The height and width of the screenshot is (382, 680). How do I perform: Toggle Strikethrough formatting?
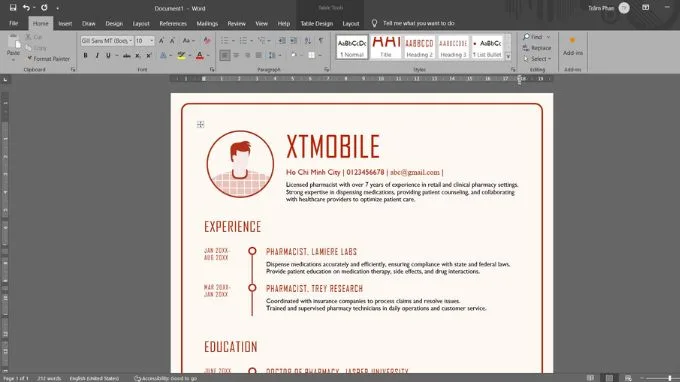[127, 56]
